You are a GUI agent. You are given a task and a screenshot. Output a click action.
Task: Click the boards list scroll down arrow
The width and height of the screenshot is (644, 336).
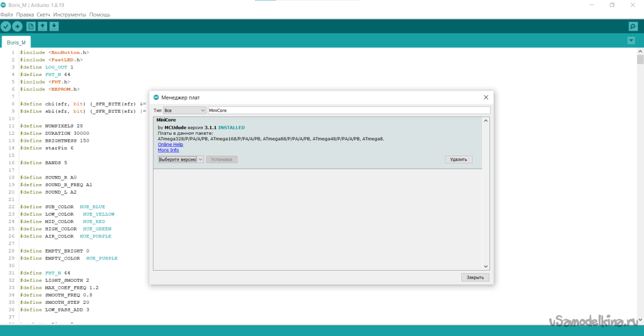[486, 267]
